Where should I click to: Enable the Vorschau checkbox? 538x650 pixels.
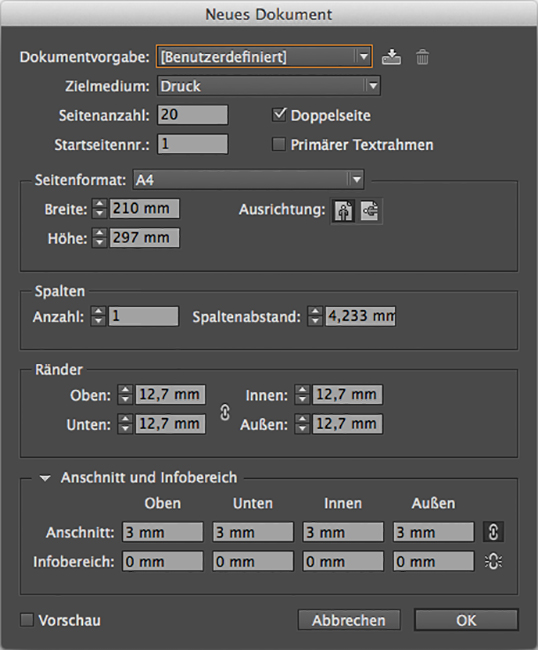27,620
